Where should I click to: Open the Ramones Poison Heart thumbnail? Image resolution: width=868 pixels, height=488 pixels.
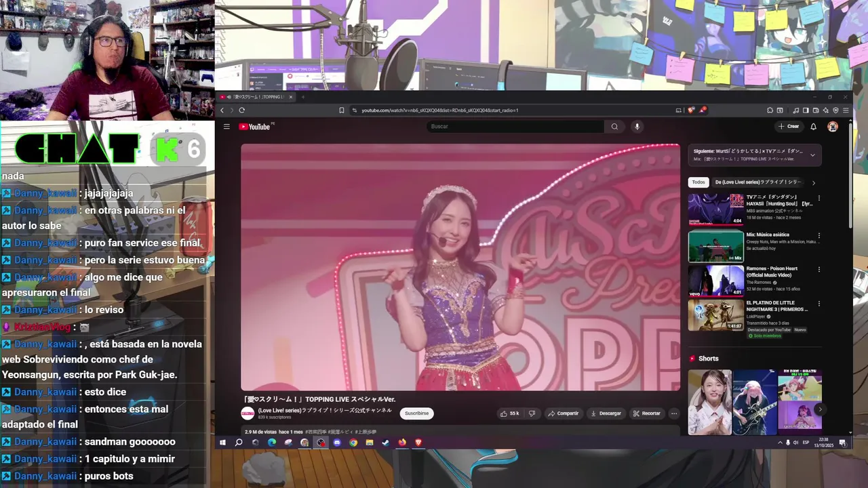[x=716, y=281]
